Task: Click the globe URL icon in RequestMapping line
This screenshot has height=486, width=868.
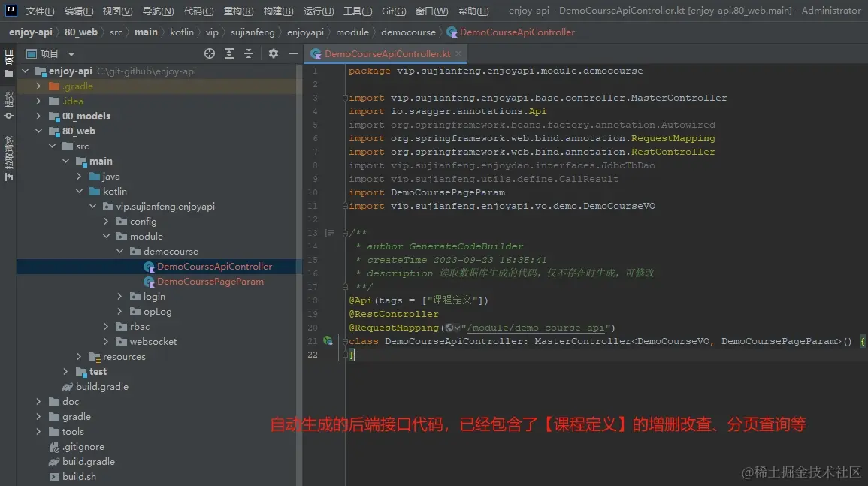Action: click(x=449, y=328)
